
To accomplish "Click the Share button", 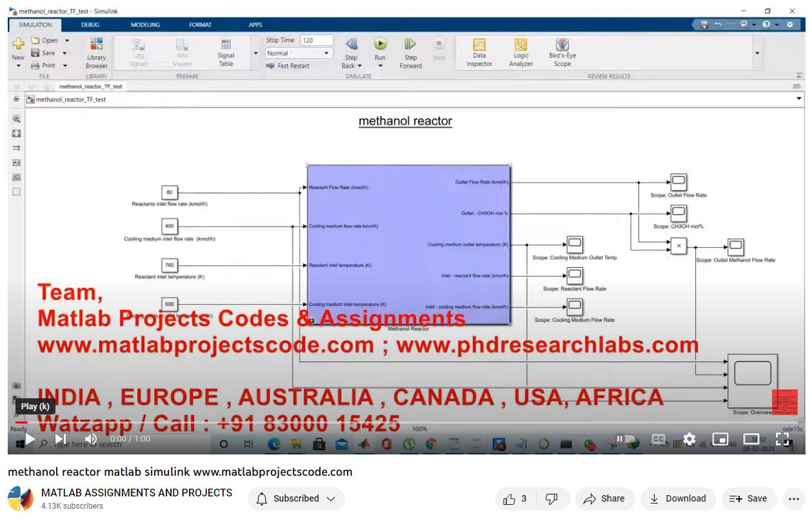I will coord(604,498).
